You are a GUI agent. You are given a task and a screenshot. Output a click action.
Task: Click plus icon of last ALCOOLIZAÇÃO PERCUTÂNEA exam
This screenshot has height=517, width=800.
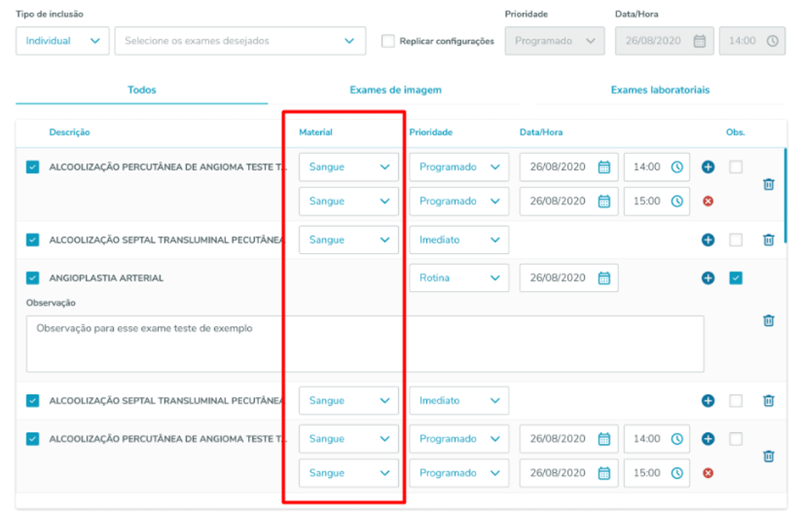click(x=708, y=439)
